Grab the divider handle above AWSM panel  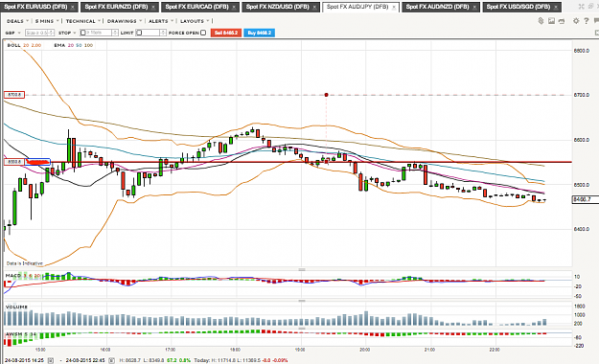pyautogui.click(x=301, y=329)
